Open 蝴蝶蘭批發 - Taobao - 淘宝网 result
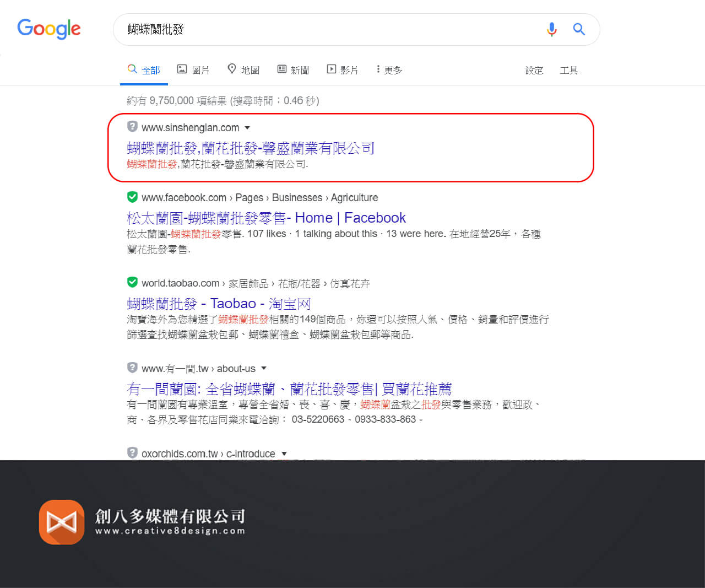This screenshot has height=588, width=705. click(x=219, y=304)
